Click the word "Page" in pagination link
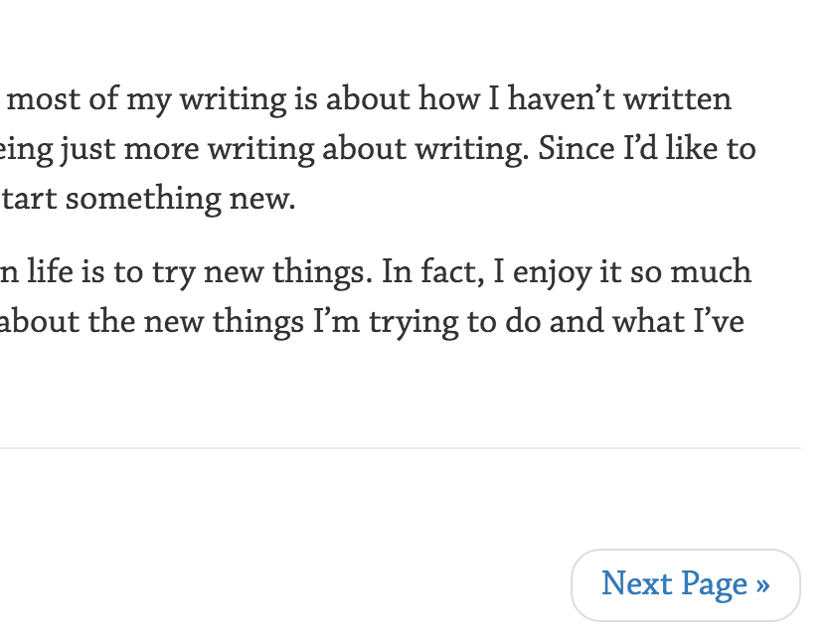Image resolution: width=835 pixels, height=644 pixels. tap(714, 586)
